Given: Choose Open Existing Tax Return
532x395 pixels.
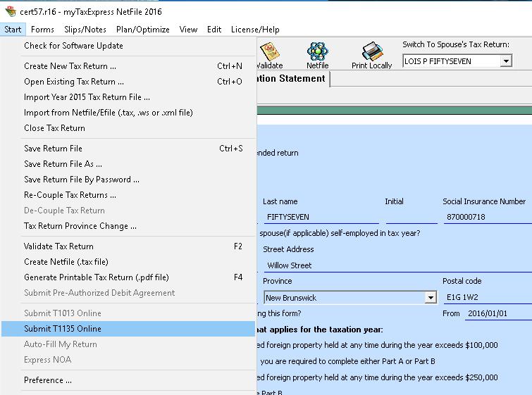Looking at the screenshot, I should [128, 82].
